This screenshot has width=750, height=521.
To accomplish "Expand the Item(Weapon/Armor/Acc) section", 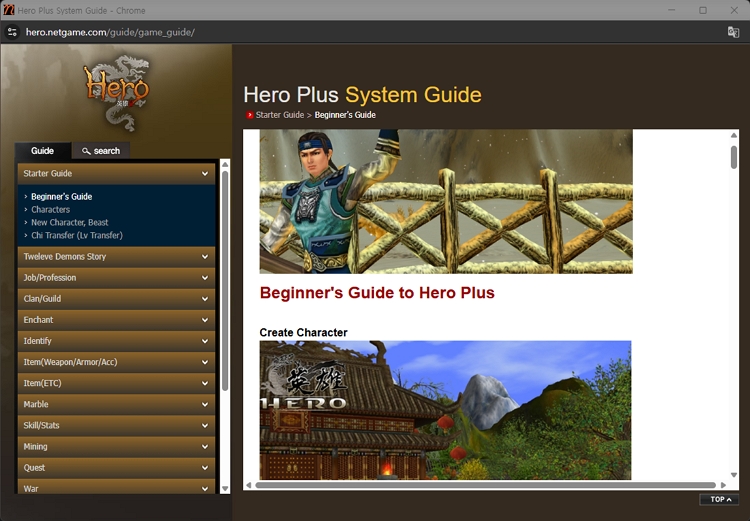I will tap(116, 362).
